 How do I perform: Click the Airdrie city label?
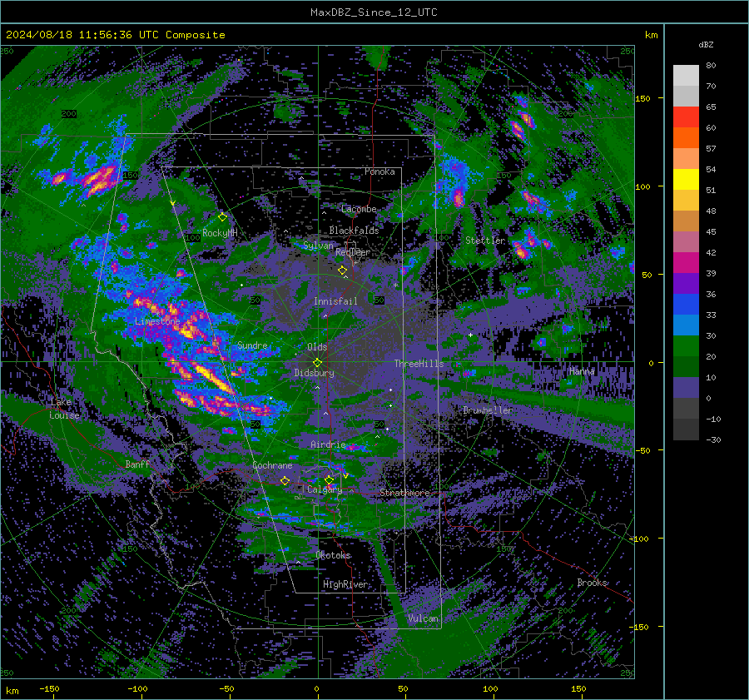click(328, 444)
